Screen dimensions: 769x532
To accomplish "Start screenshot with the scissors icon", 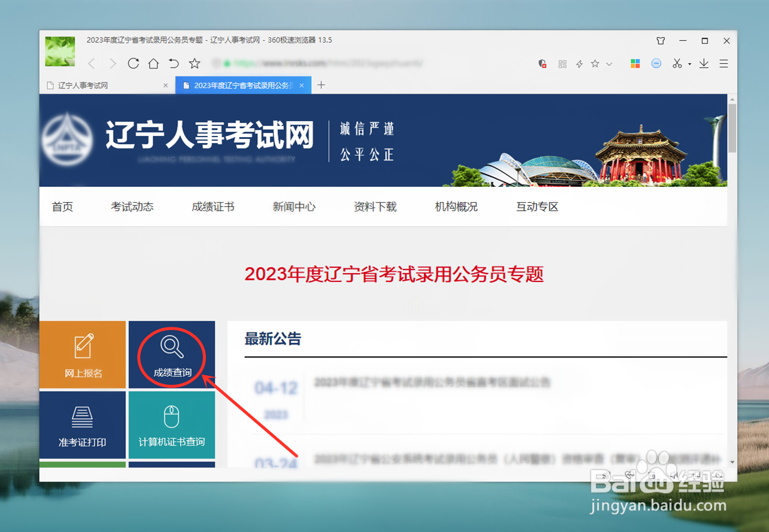I will click(x=677, y=64).
